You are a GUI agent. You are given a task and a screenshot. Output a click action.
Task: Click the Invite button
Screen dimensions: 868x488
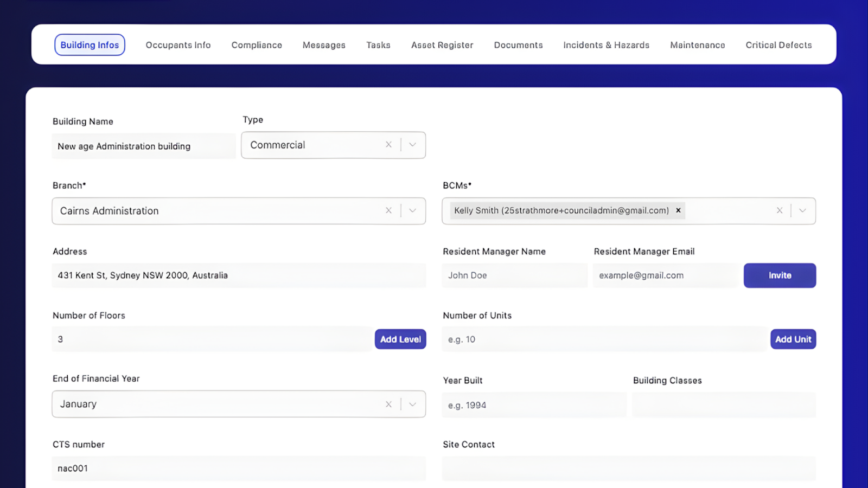(x=780, y=275)
